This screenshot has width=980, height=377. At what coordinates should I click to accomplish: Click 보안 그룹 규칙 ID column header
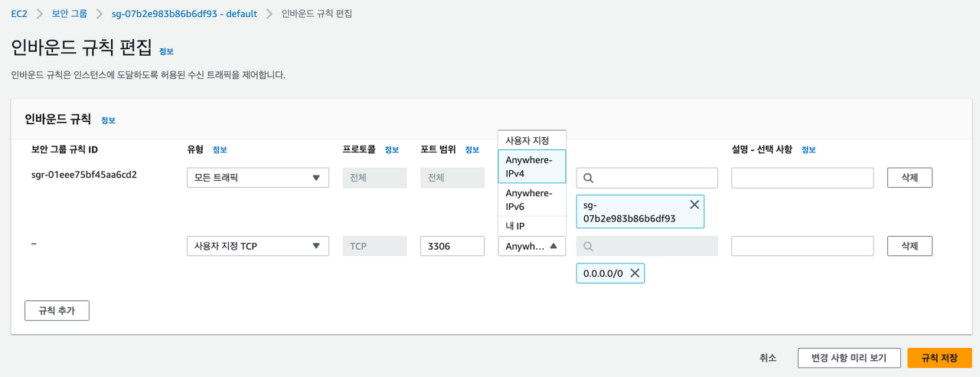pos(64,149)
